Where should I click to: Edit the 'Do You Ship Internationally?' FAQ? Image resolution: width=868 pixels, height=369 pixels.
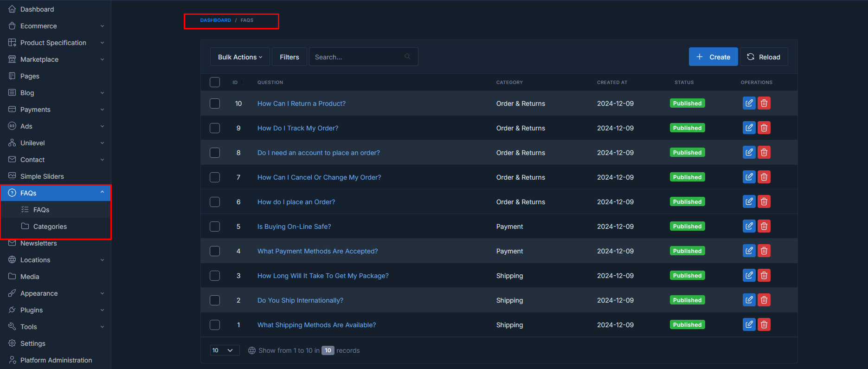click(749, 300)
